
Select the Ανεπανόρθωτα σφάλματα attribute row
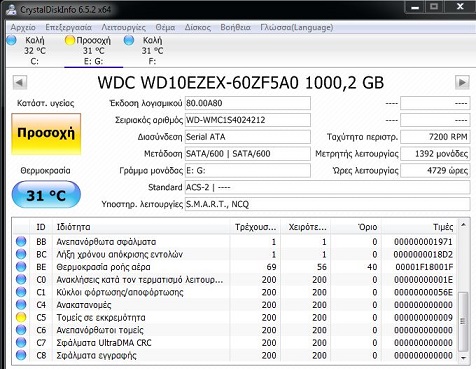(235, 241)
